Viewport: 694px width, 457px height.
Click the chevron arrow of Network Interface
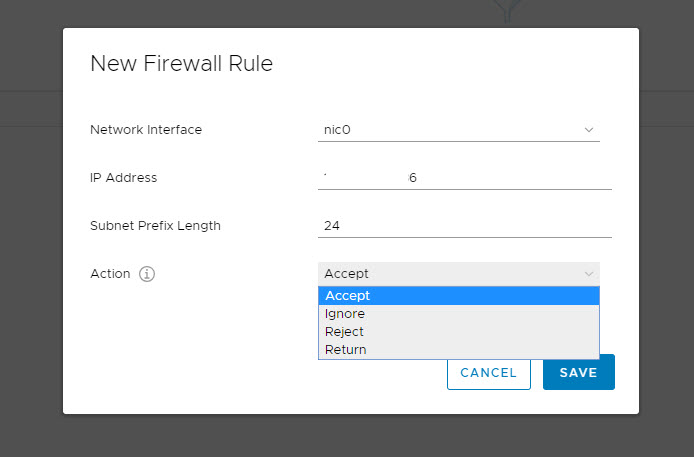(588, 130)
